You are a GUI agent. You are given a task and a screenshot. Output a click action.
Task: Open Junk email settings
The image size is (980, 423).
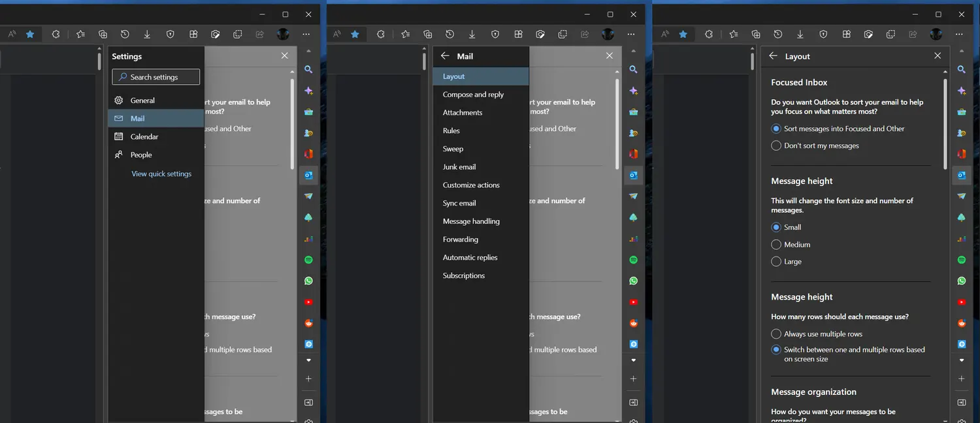(x=481, y=167)
